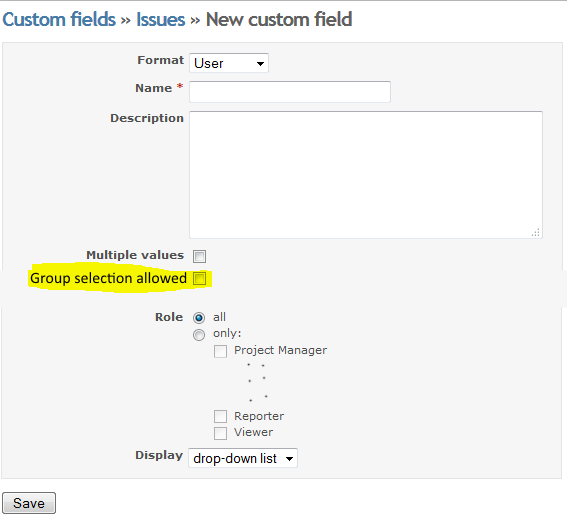This screenshot has width=567, height=514.
Task: Click the New custom field heading
Action: tap(279, 20)
